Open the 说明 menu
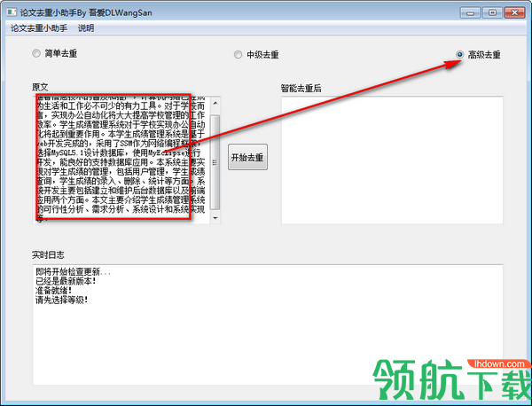This screenshot has height=406, width=532. tap(86, 28)
